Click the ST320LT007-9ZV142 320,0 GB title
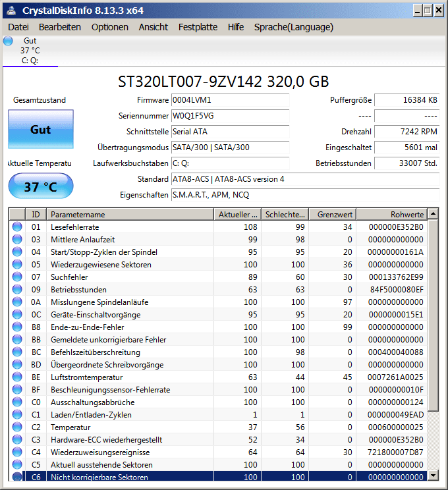The image size is (448, 490). click(223, 82)
